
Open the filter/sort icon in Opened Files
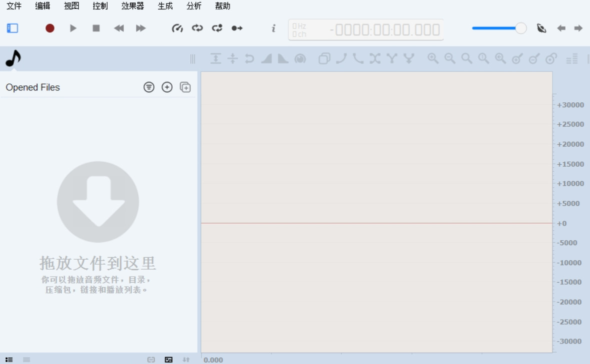pos(149,87)
